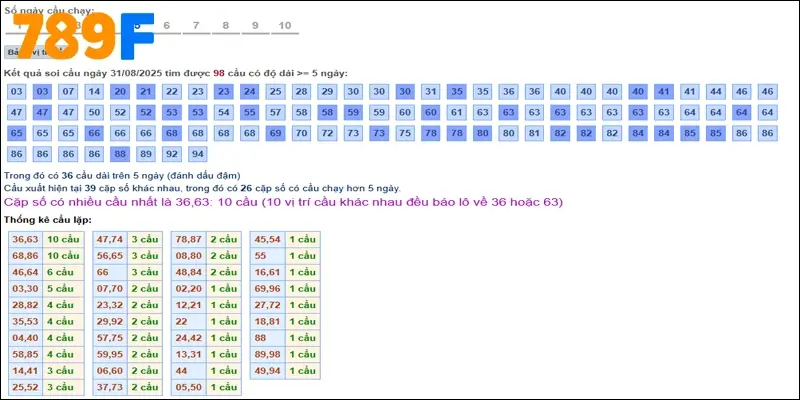Screen dimensions: 800x400
Task: Select the dark blue box 20
Action: pyautogui.click(x=120, y=92)
